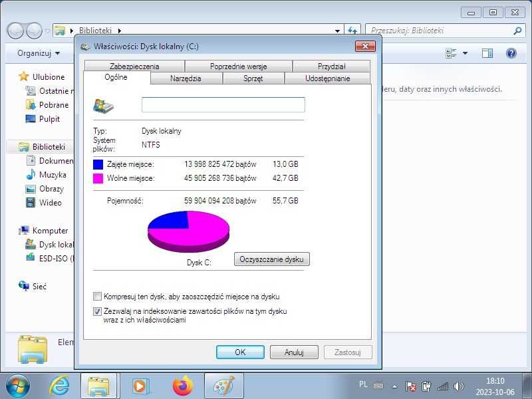The height and width of the screenshot is (399, 532).
Task: Click the refresh button by address bar
Action: [352, 31]
